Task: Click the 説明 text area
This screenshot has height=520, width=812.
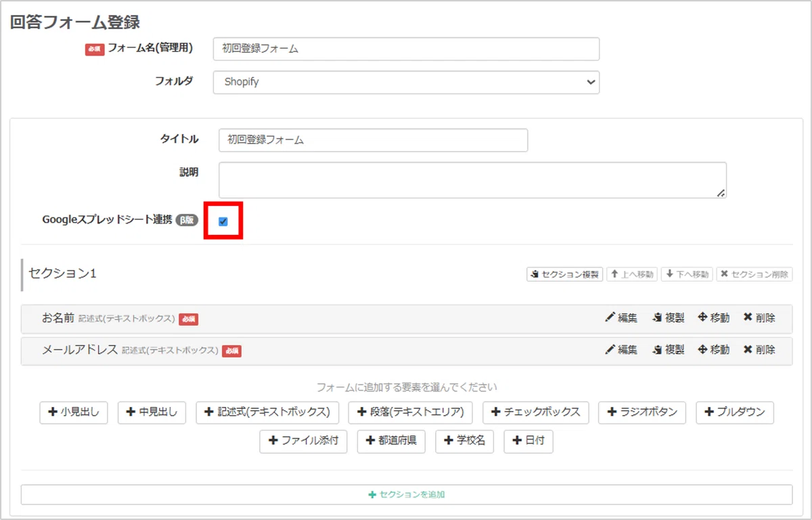Action: 472,180
